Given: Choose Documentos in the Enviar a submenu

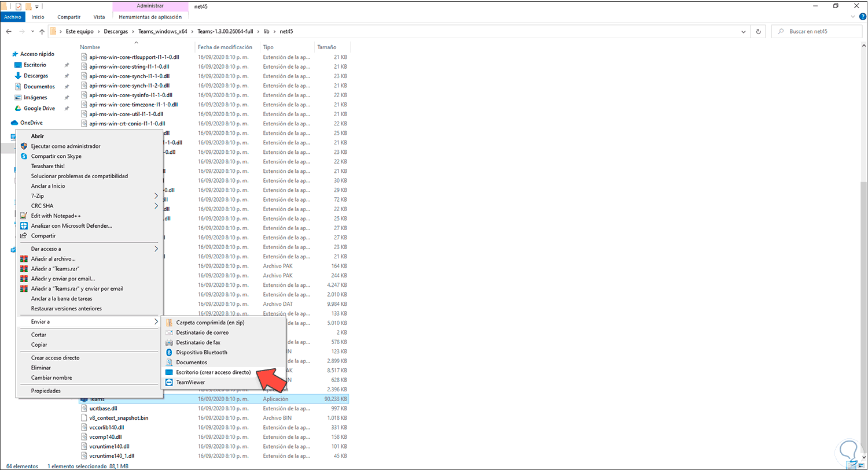Looking at the screenshot, I should click(192, 362).
